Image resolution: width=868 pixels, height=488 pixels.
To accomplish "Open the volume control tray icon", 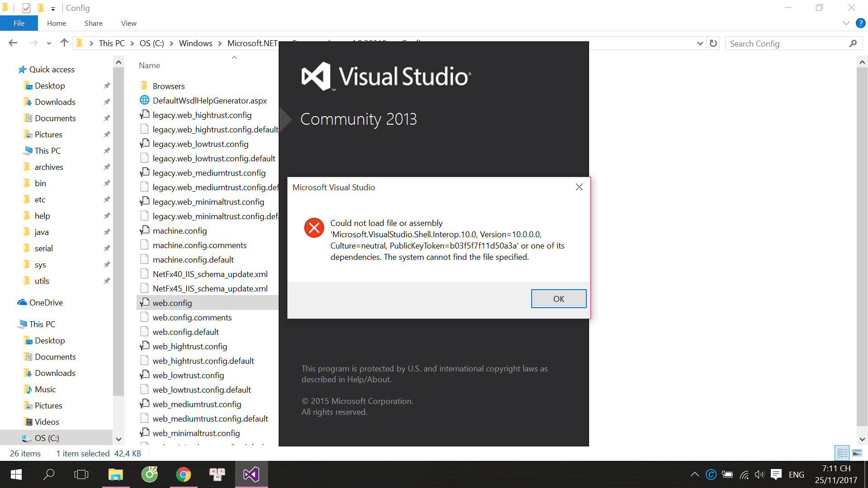I will (x=759, y=474).
